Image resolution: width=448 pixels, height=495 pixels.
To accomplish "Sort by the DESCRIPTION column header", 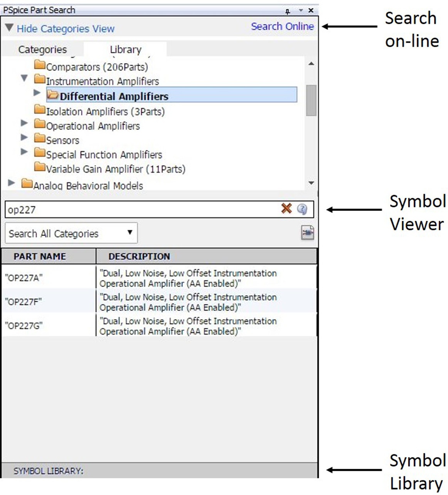I will click(x=207, y=256).
